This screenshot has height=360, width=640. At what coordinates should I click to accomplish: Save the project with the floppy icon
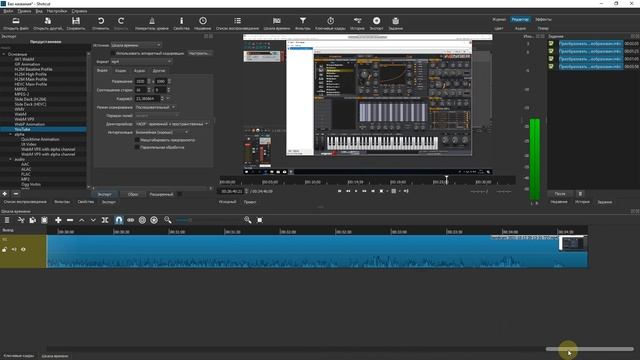click(x=76, y=21)
